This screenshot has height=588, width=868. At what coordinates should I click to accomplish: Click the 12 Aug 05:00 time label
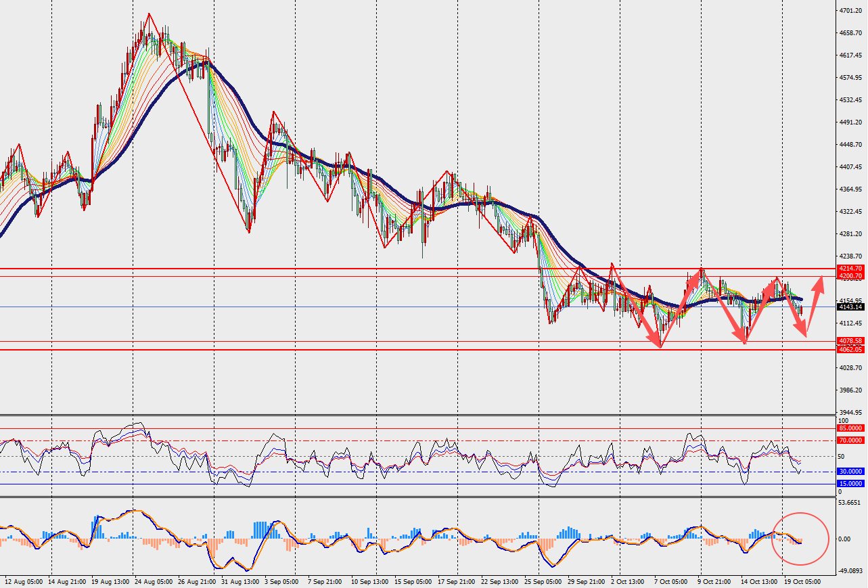tap(24, 582)
